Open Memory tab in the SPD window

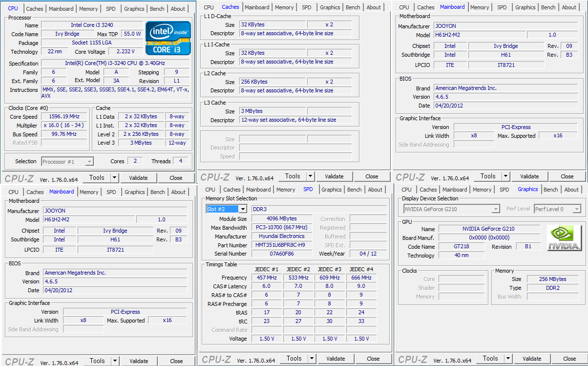286,190
